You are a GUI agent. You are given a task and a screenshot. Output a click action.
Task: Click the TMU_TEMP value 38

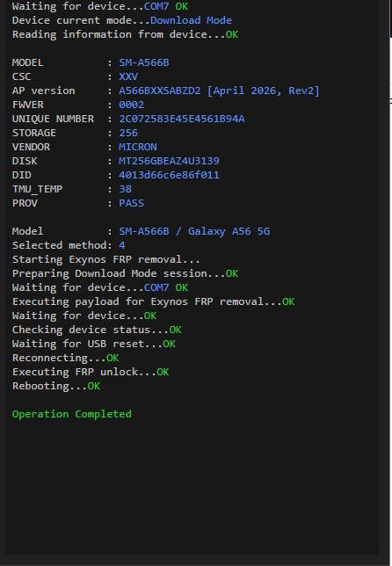point(126,189)
